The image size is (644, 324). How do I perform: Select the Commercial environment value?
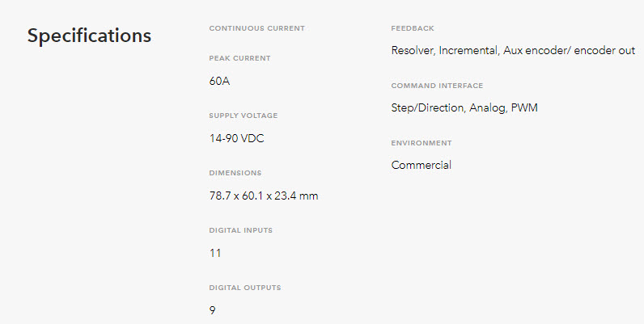click(421, 166)
